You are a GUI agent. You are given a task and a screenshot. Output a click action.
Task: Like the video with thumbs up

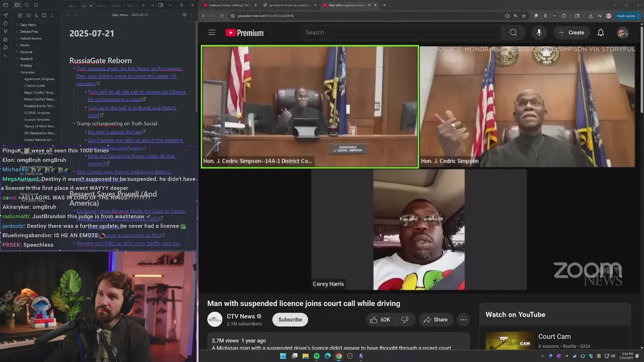pyautogui.click(x=380, y=320)
